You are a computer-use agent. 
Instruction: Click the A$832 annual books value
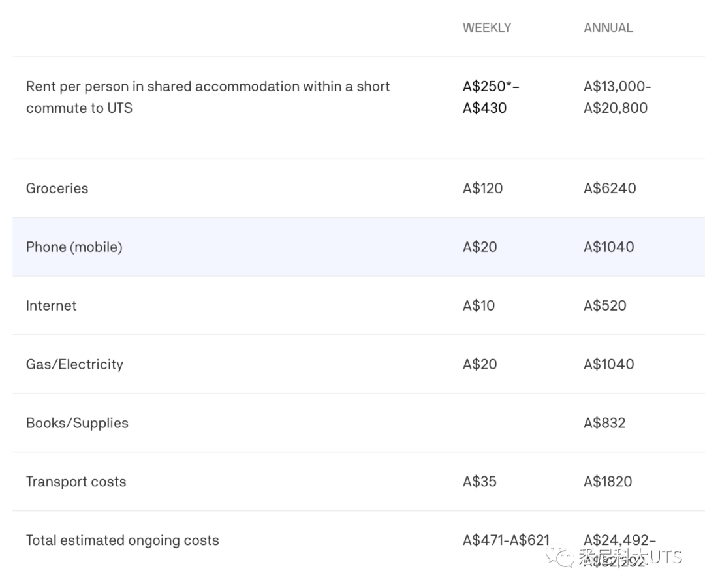click(x=604, y=423)
